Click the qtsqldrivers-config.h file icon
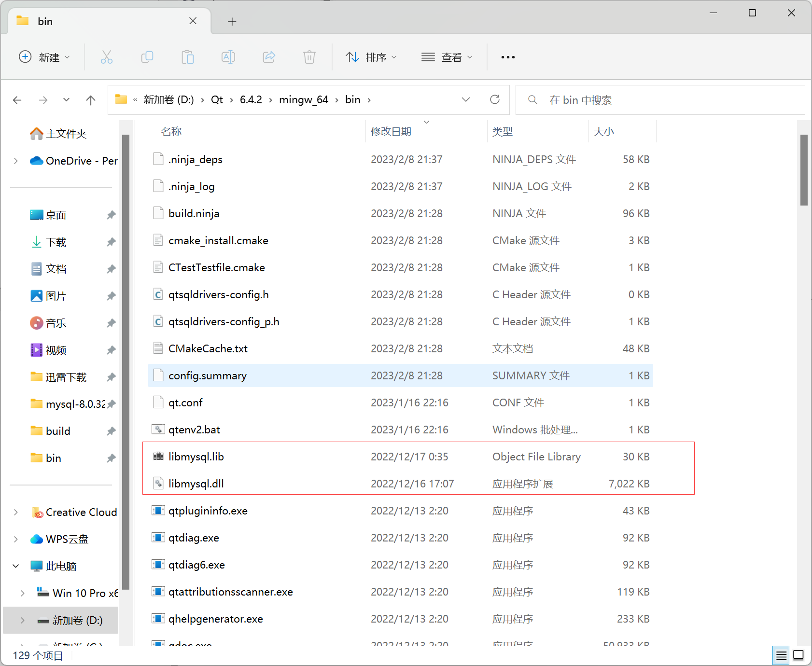 tap(158, 294)
